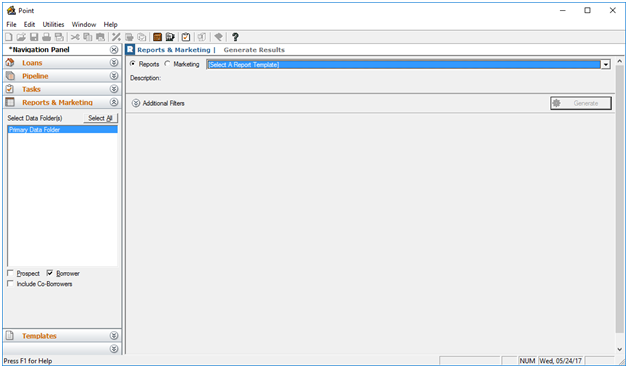Enable the Prospect checkbox
Screen dimensions: 628x368
(11, 273)
